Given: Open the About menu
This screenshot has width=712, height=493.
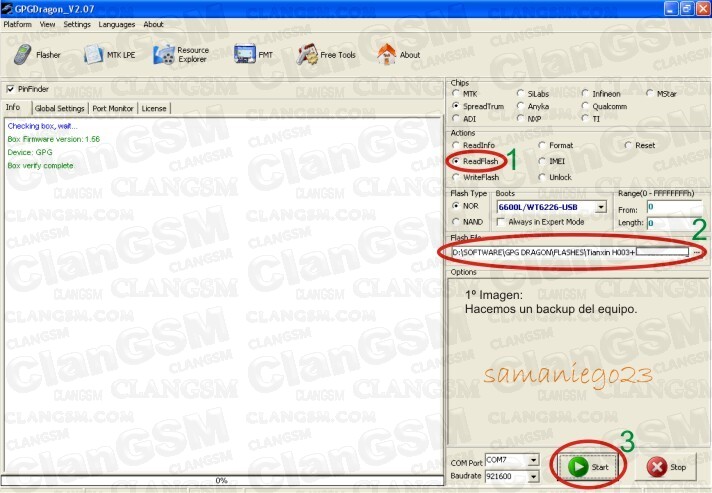Looking at the screenshot, I should [153, 25].
